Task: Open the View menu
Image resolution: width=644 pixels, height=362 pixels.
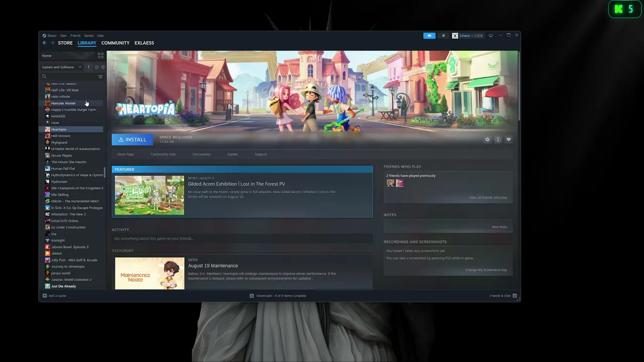Action: [63, 36]
